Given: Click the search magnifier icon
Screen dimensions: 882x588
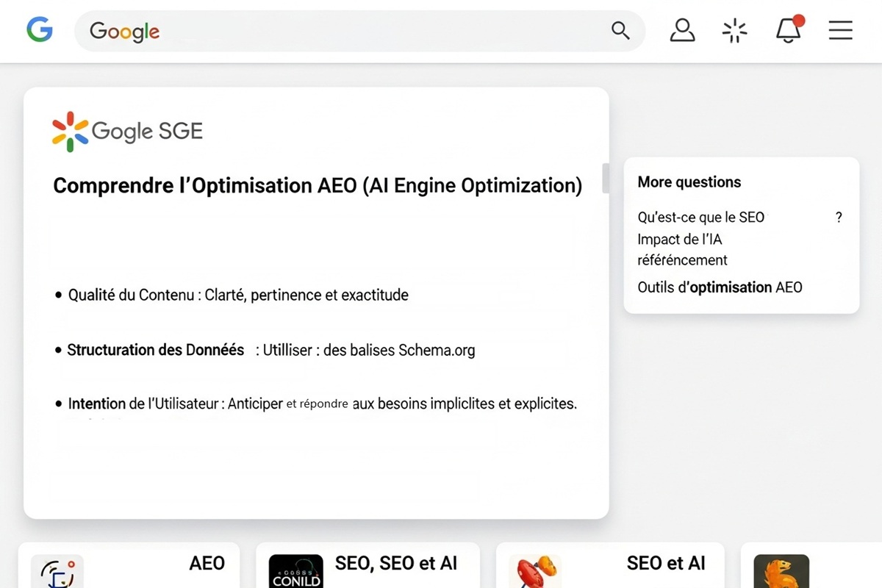Looking at the screenshot, I should click(x=620, y=31).
